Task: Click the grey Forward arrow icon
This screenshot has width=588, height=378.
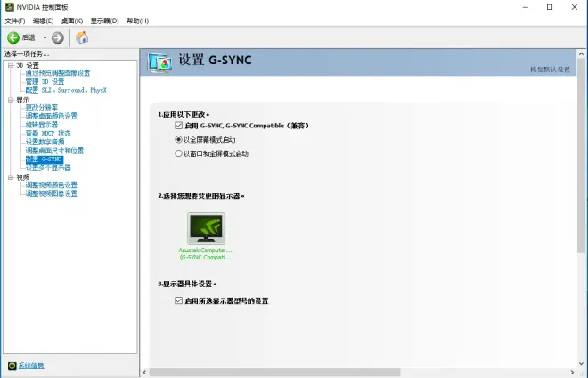Action: point(58,37)
